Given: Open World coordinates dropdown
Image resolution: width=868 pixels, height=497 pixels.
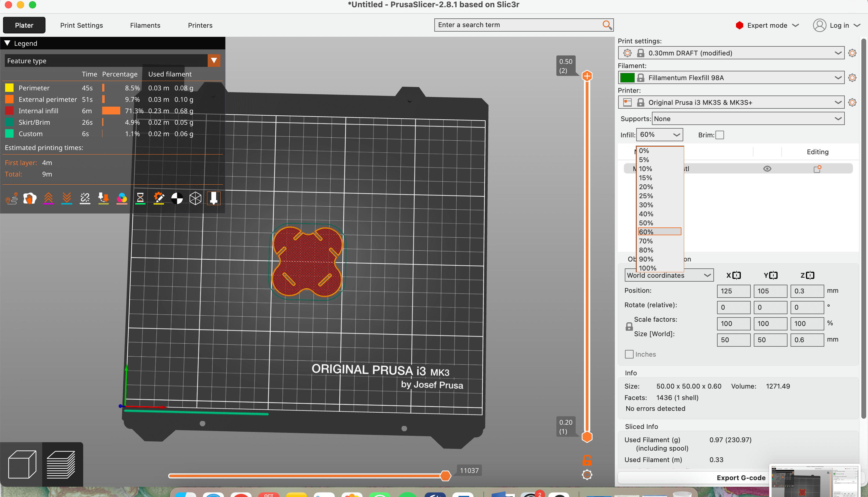Looking at the screenshot, I should [x=669, y=275].
